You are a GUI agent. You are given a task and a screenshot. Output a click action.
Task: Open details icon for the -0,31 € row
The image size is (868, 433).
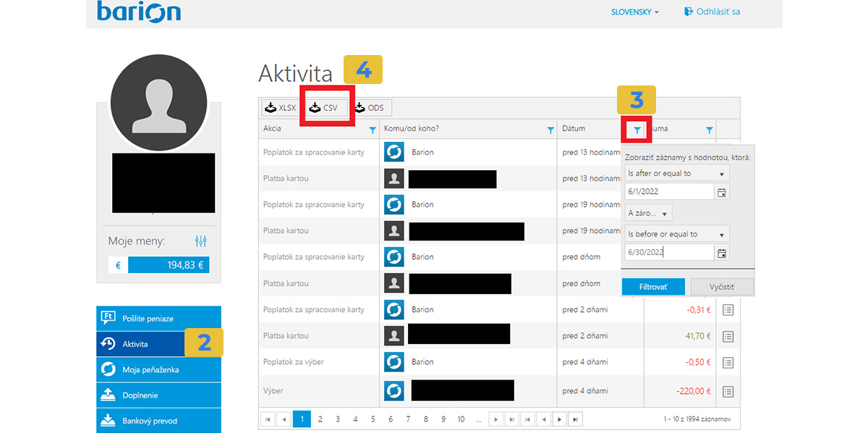[x=728, y=310]
